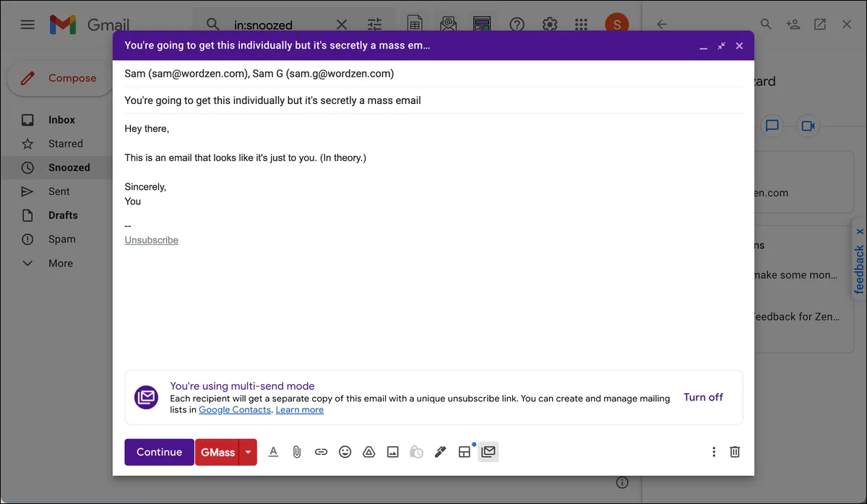
Task: Insert photo using the image icon
Action: tap(393, 452)
